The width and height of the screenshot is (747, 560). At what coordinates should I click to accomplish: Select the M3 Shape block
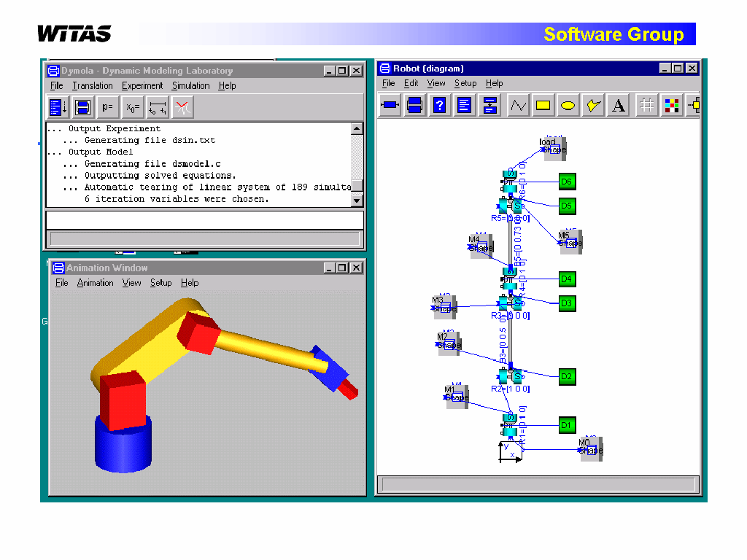tap(445, 307)
